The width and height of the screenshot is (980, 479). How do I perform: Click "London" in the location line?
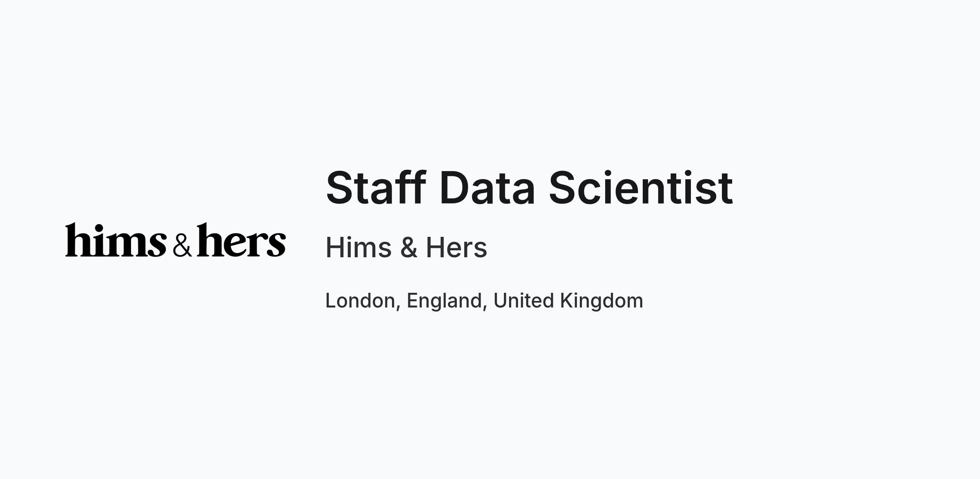(x=360, y=301)
